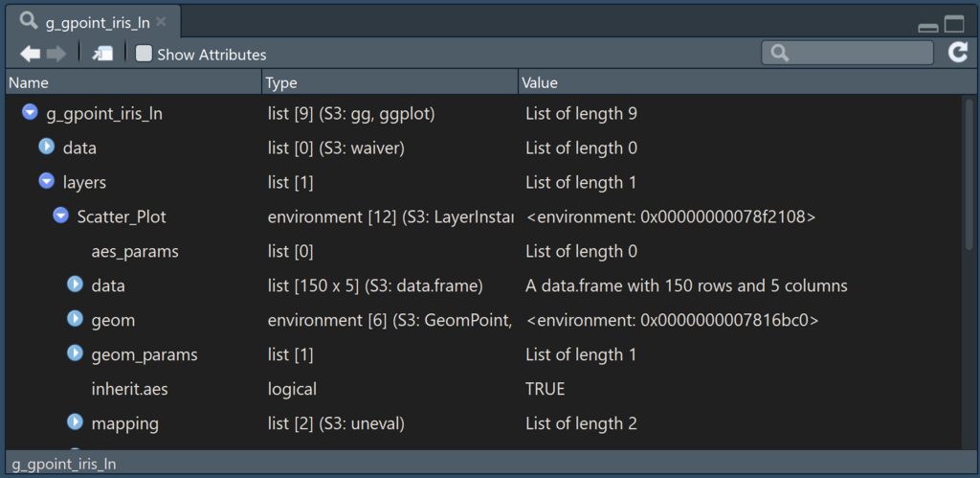Image resolution: width=980 pixels, height=478 pixels.
Task: Close the g_gpoint_iris_ln tab
Action: point(161,21)
